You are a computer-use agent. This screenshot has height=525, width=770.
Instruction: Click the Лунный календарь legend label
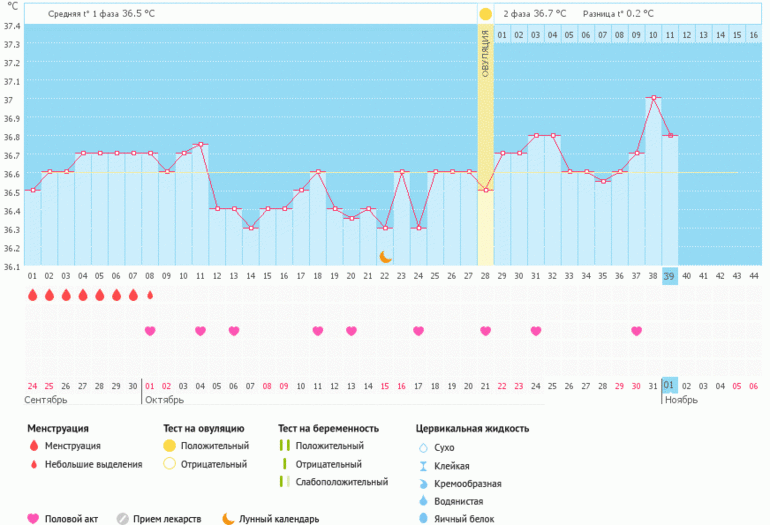pyautogui.click(x=279, y=519)
